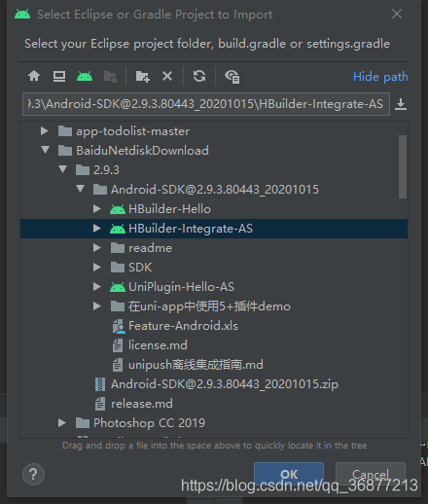Image resolution: width=428 pixels, height=504 pixels.
Task: Expand the 在uni-app中使用5+插件demo folder
Action: tap(96, 306)
